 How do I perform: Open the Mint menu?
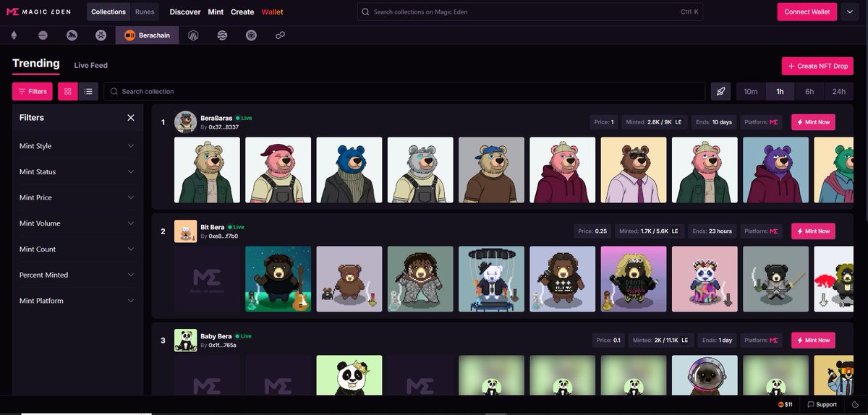pos(216,12)
